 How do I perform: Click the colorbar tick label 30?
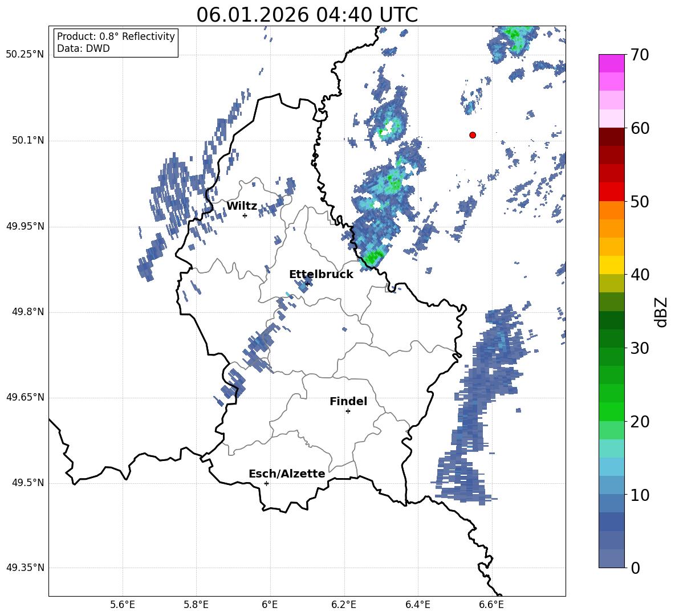coord(640,348)
